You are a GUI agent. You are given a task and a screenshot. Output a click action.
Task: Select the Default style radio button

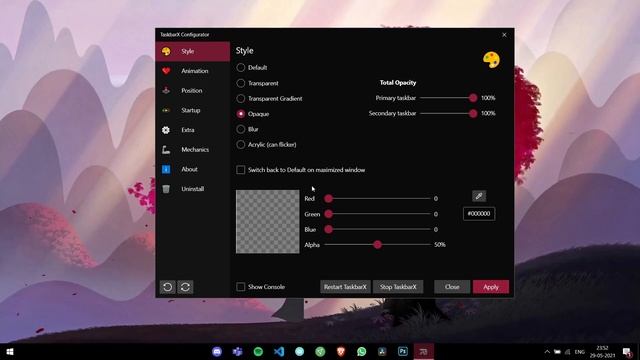pos(241,67)
